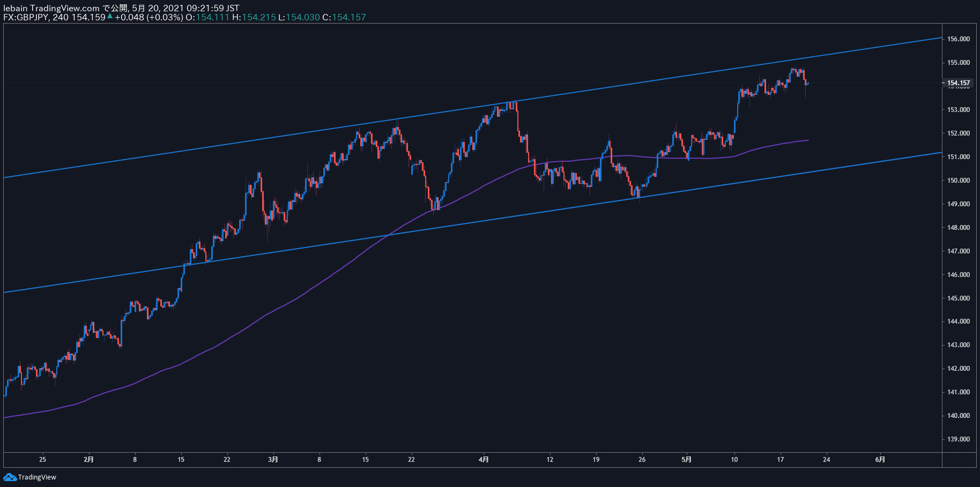This screenshot has height=487, width=980.
Task: Click the high value H:154.215
Action: pos(254,17)
